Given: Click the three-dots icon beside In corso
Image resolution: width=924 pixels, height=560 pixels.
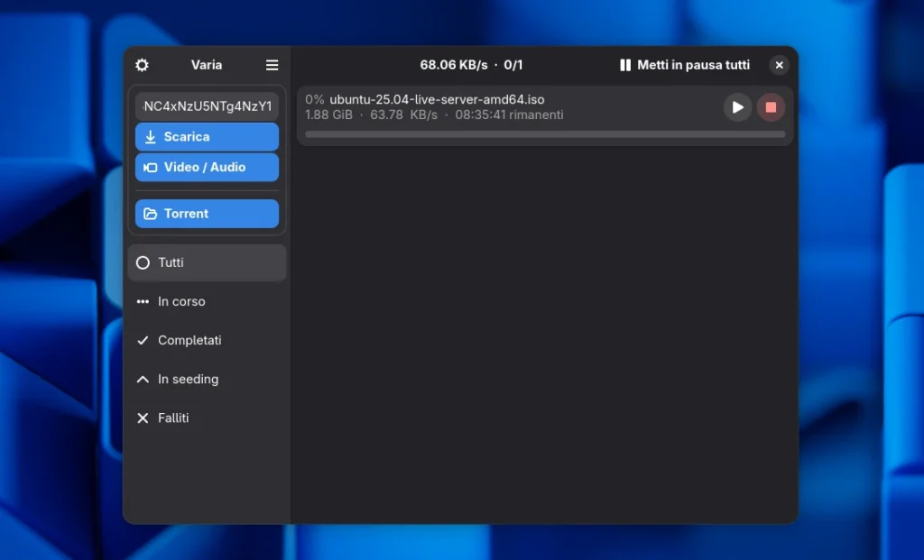Looking at the screenshot, I should tap(142, 301).
